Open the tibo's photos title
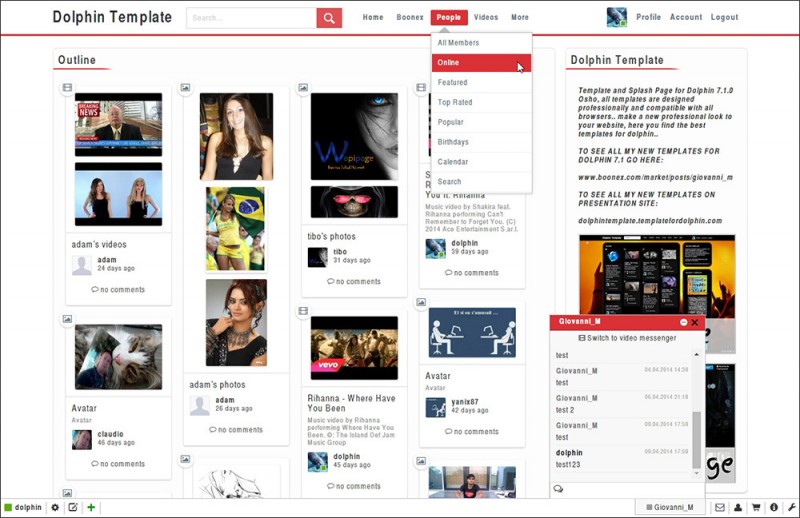Viewport: 800px width, 518px height. (332, 236)
